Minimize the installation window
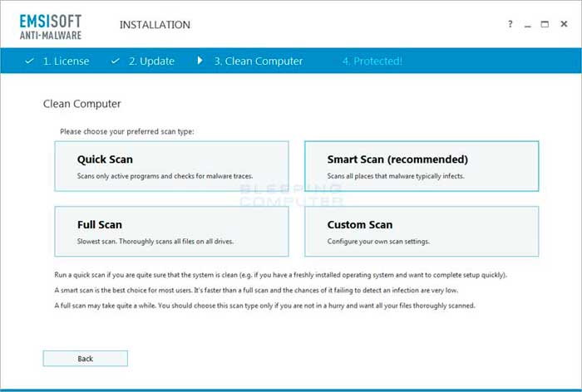The height and width of the screenshot is (392, 582). coord(527,25)
